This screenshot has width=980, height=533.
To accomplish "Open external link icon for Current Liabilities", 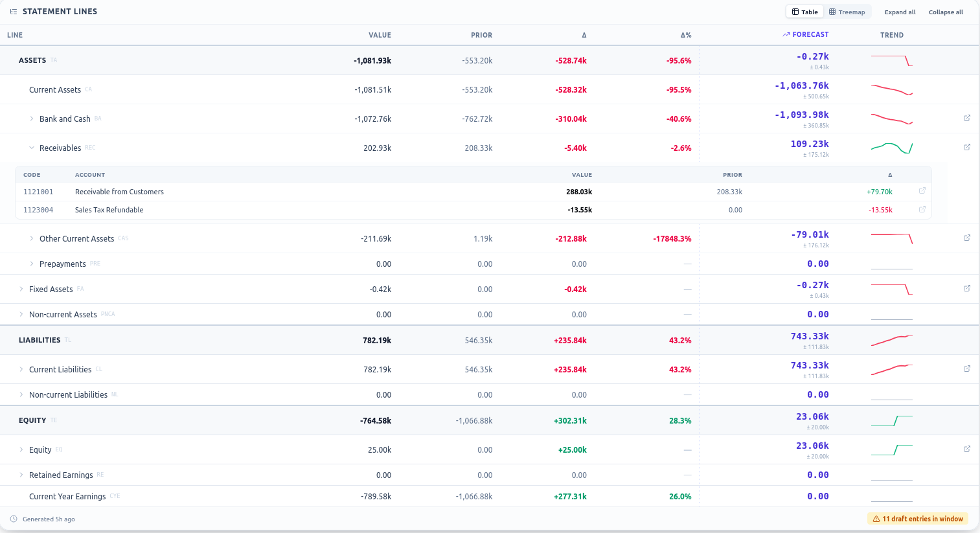I will [x=967, y=369].
